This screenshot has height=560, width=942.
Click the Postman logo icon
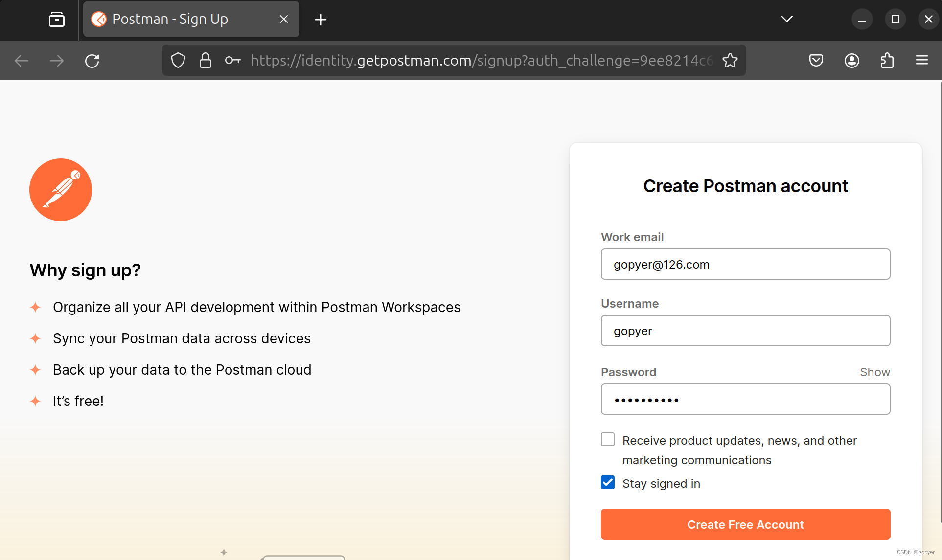click(61, 189)
